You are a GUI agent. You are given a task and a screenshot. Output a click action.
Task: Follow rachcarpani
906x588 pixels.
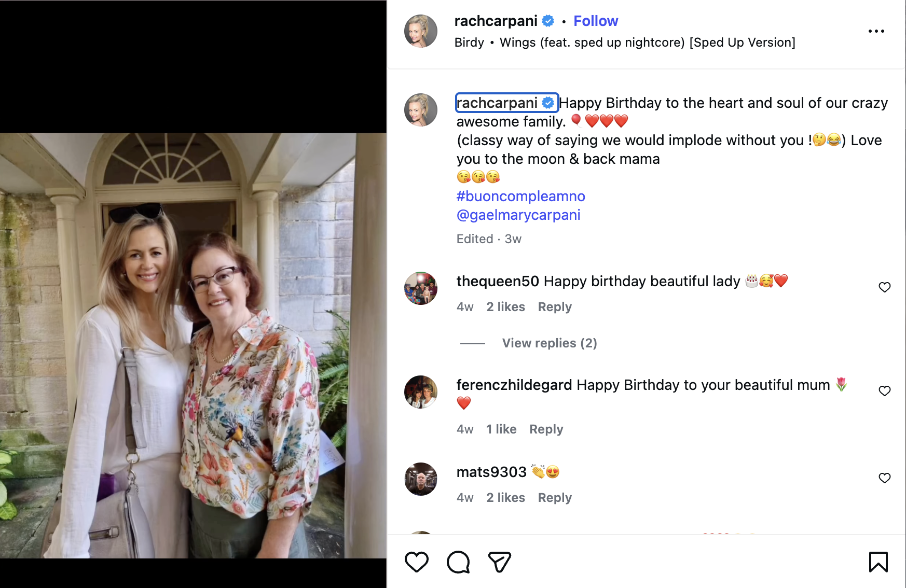(x=595, y=21)
